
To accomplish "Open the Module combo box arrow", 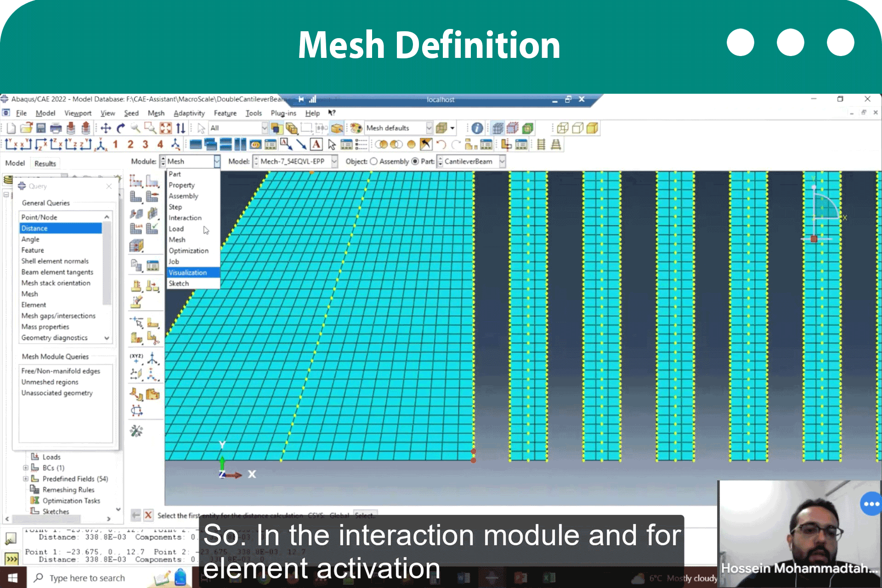I will [x=217, y=161].
